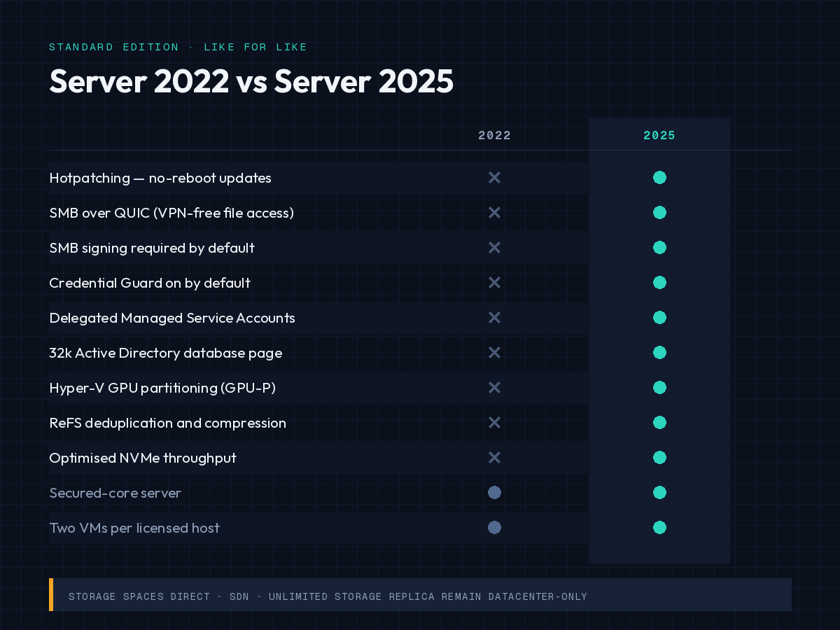Select 'Secured-core server' label

(115, 493)
